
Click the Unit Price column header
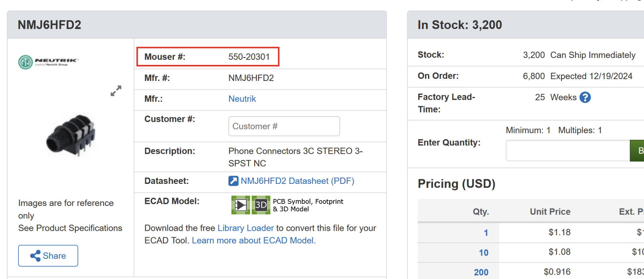tap(550, 212)
